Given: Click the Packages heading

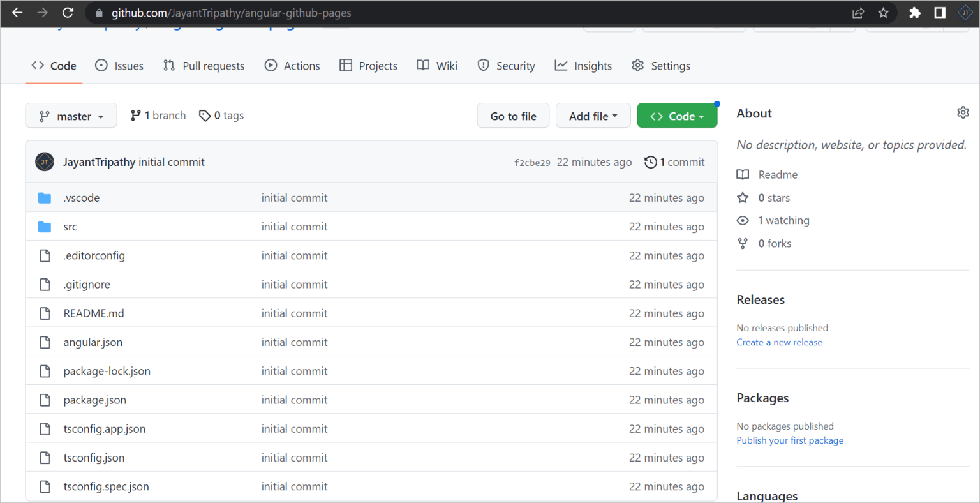Looking at the screenshot, I should (762, 398).
